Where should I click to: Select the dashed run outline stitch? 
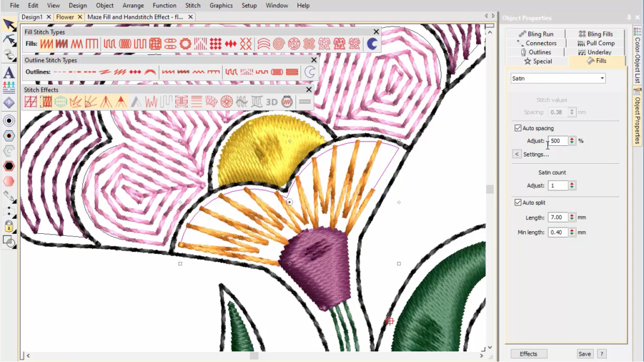tap(60, 72)
